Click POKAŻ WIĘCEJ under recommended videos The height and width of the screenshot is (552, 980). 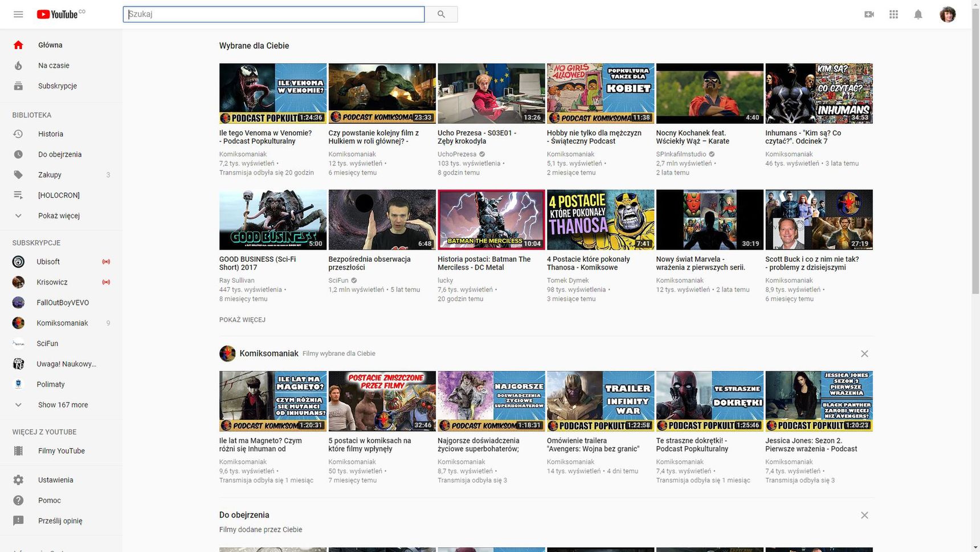coord(242,320)
